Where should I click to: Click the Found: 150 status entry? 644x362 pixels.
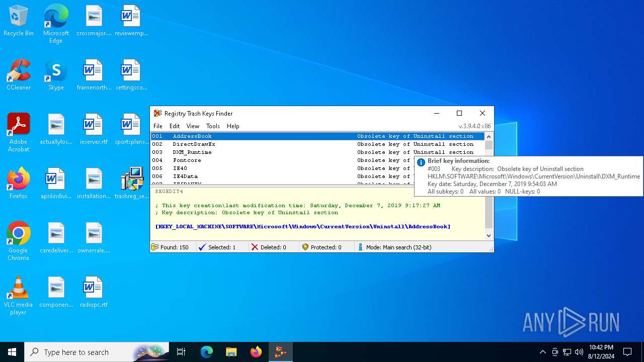pyautogui.click(x=174, y=247)
